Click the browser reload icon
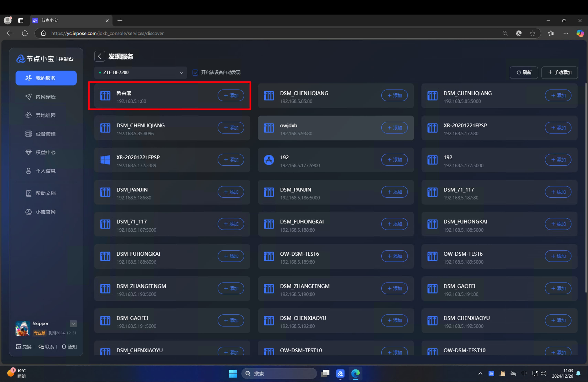The height and width of the screenshot is (382, 588). (x=25, y=33)
